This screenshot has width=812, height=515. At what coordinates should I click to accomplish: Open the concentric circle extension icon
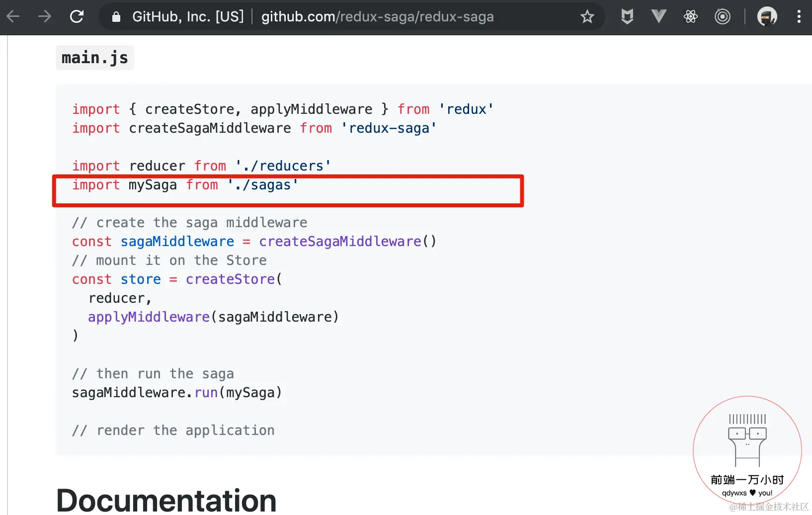coord(723,16)
